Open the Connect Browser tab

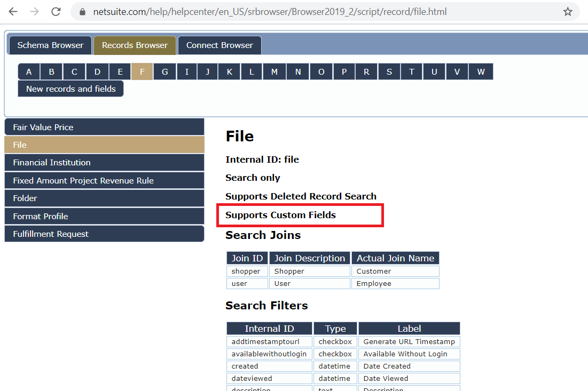pos(219,45)
